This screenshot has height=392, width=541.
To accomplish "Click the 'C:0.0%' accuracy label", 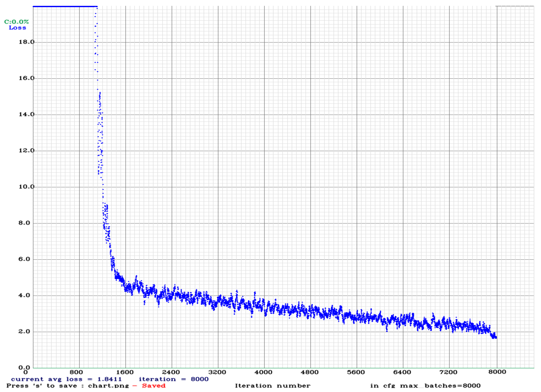I will coord(16,22).
